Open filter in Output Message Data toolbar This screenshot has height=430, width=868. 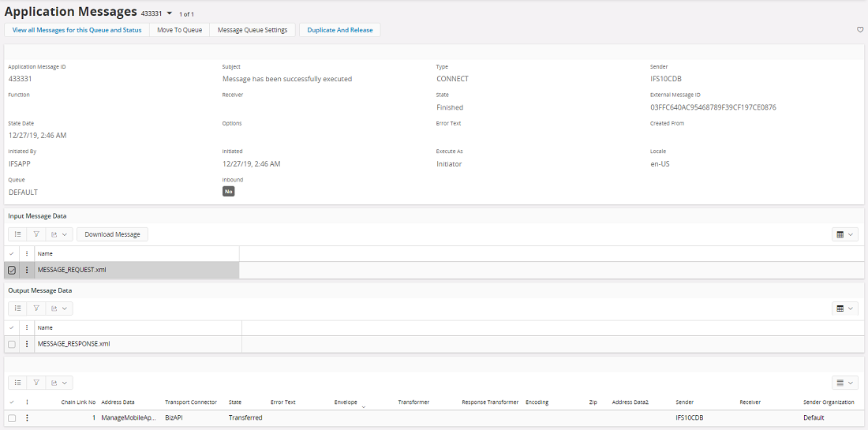tap(36, 308)
